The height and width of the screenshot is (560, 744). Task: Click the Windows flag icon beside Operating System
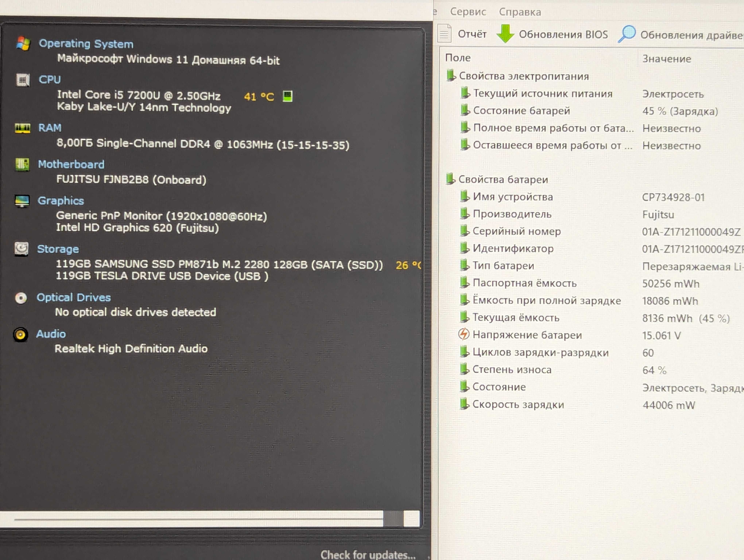[x=23, y=43]
